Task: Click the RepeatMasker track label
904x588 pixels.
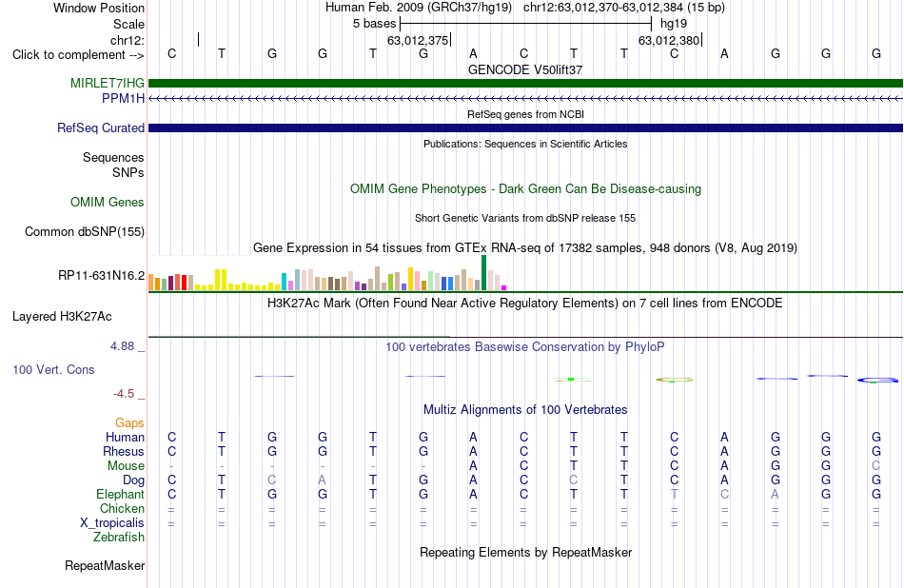Action: coord(105,566)
